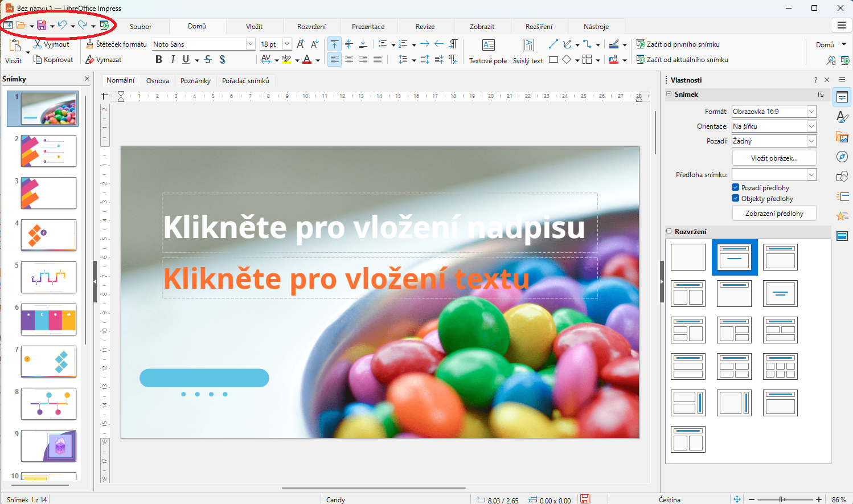Click the decrease font size icon
Image resolution: width=853 pixels, height=504 pixels.
(x=314, y=44)
